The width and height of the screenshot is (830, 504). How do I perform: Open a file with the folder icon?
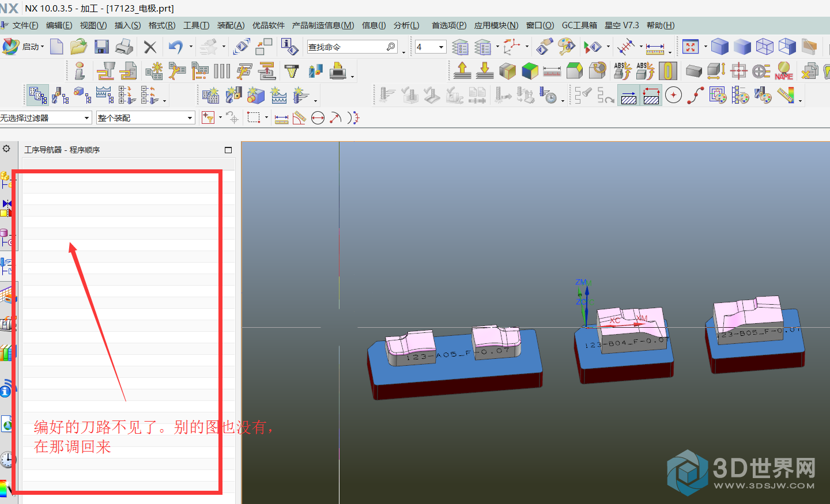[x=78, y=47]
